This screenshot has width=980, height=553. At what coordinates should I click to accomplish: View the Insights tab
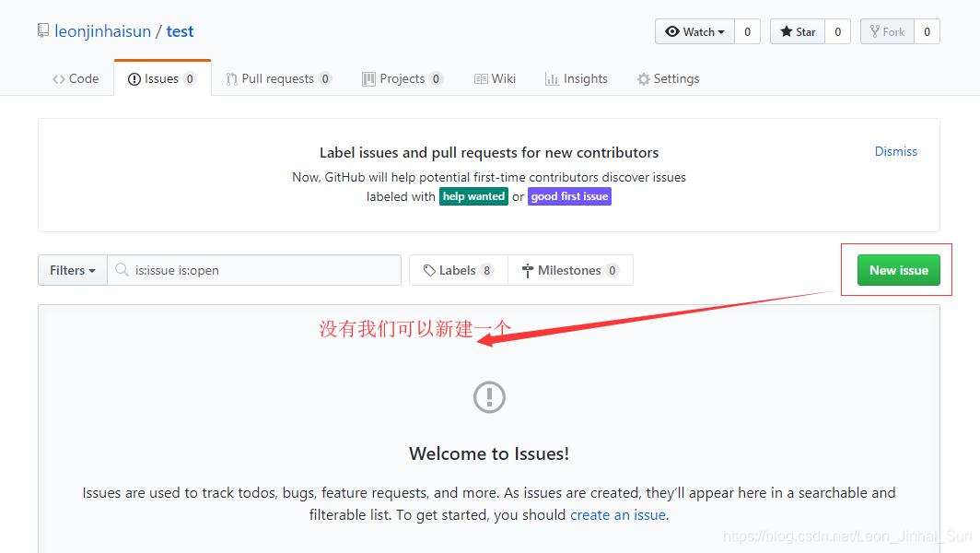pos(577,79)
